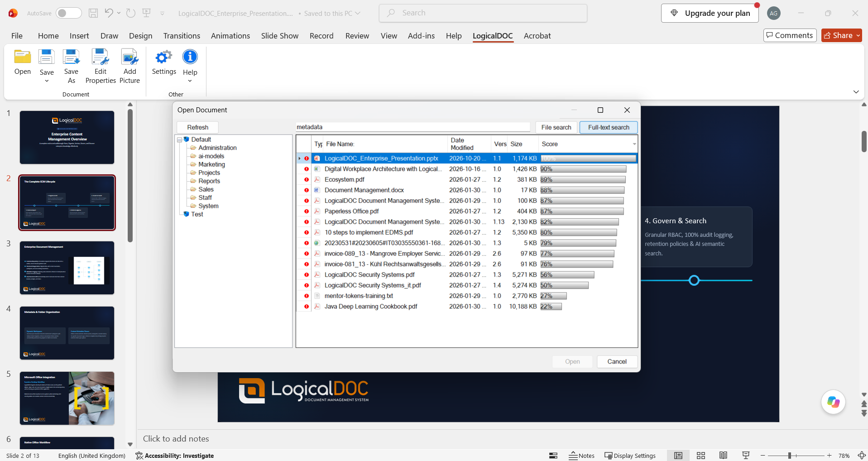
Task: Open LogicalDOC Settings gear
Action: [x=163, y=58]
